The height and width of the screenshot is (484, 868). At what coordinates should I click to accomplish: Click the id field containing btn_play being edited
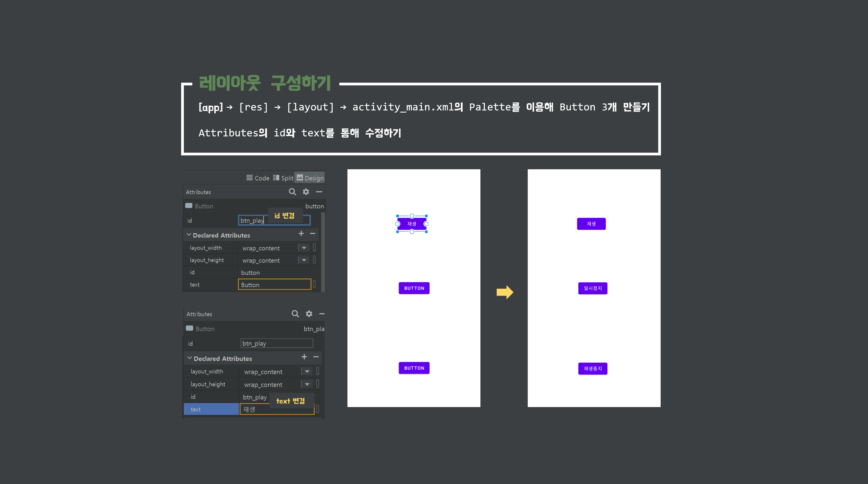tap(253, 220)
